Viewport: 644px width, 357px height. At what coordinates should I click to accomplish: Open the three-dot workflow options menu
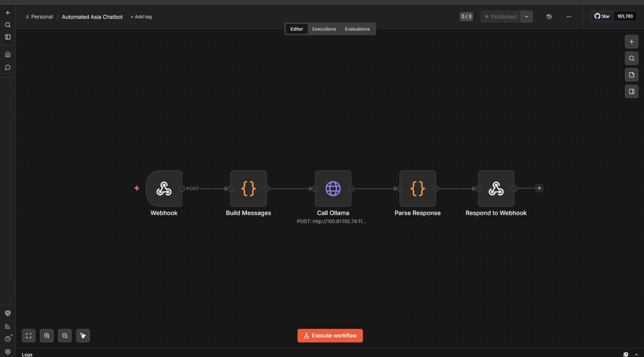(x=569, y=16)
